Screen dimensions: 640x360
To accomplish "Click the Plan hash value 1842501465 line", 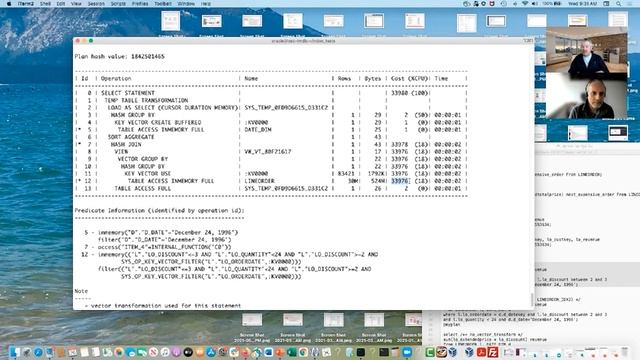I will [x=120, y=56].
